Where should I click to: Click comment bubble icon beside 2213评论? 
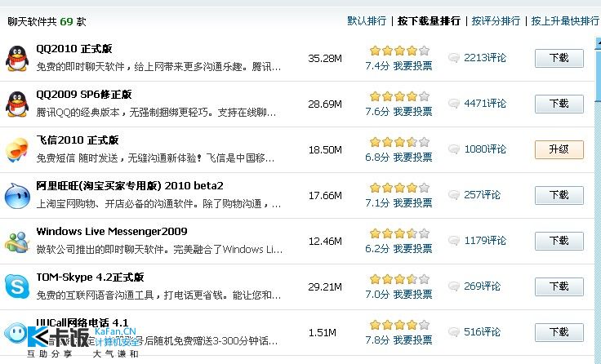click(x=454, y=58)
